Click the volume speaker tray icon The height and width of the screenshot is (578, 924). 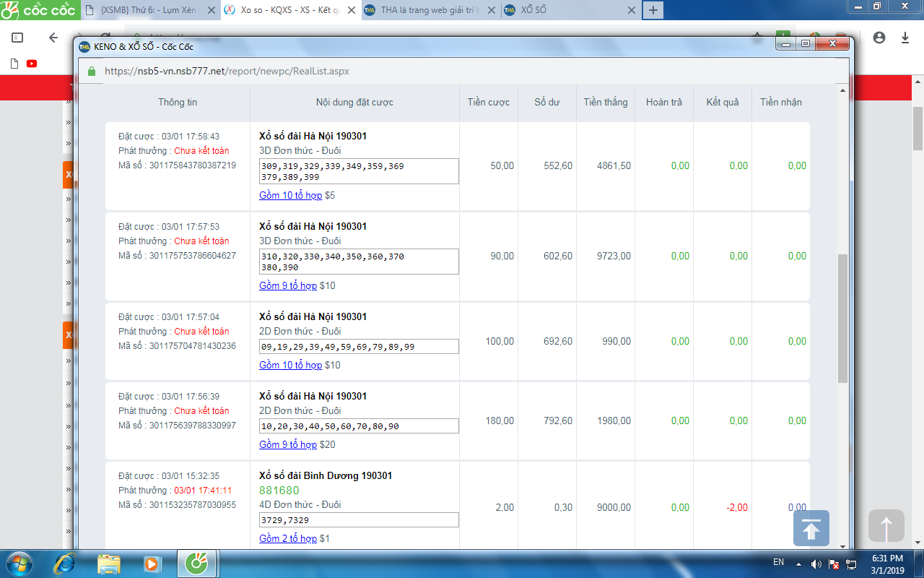pyautogui.click(x=816, y=564)
